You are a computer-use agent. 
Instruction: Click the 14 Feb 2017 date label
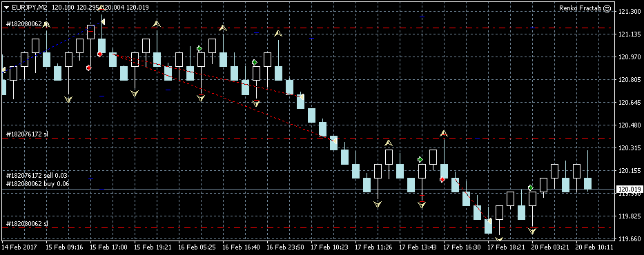[19, 247]
